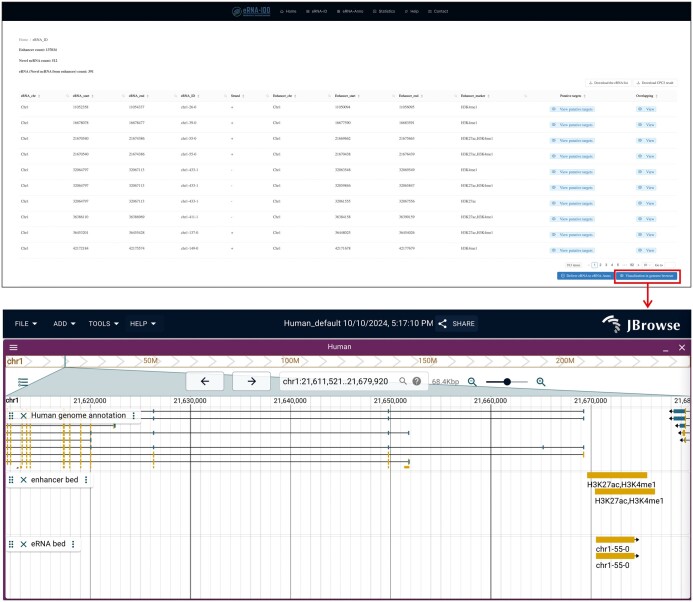The image size is (693, 602).
Task: Zoom in on the genome view
Action: [x=541, y=381]
